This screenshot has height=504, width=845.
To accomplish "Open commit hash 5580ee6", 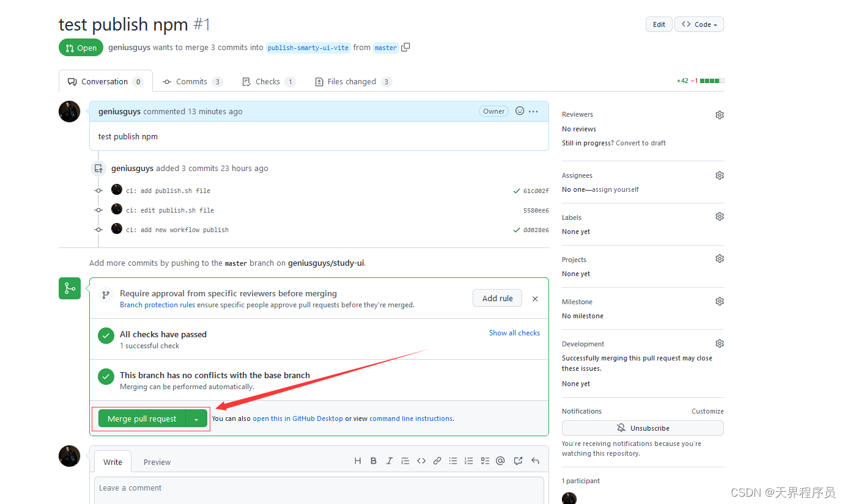I will [x=536, y=211].
